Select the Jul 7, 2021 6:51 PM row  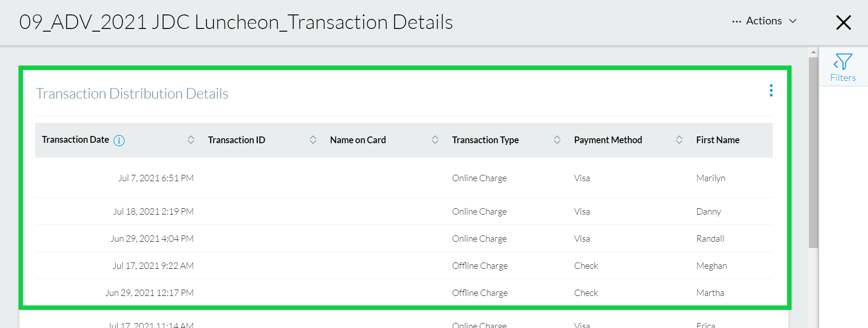point(404,178)
